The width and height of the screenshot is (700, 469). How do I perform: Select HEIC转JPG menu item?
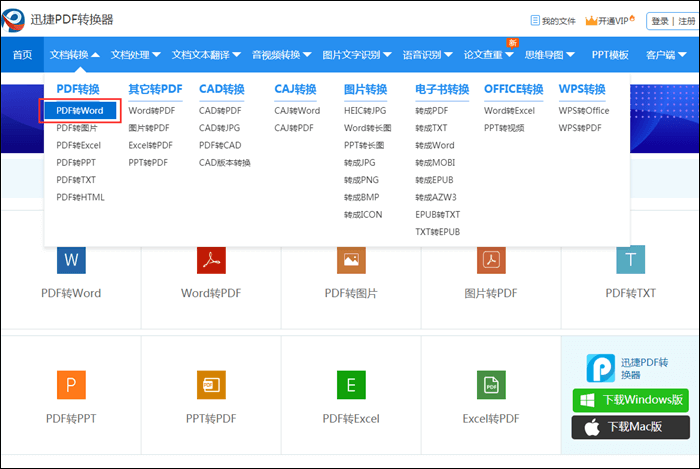[x=365, y=111]
